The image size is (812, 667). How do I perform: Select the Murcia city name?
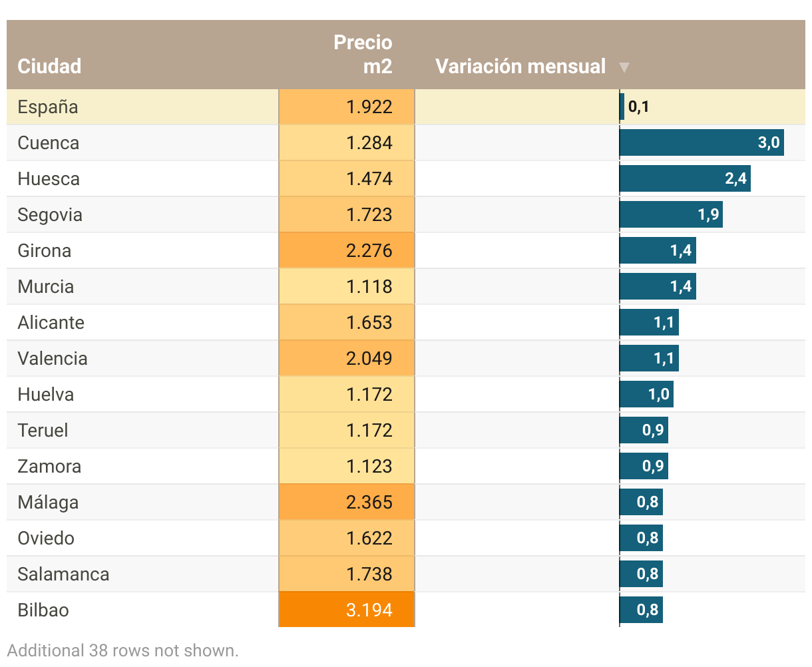click(x=46, y=287)
